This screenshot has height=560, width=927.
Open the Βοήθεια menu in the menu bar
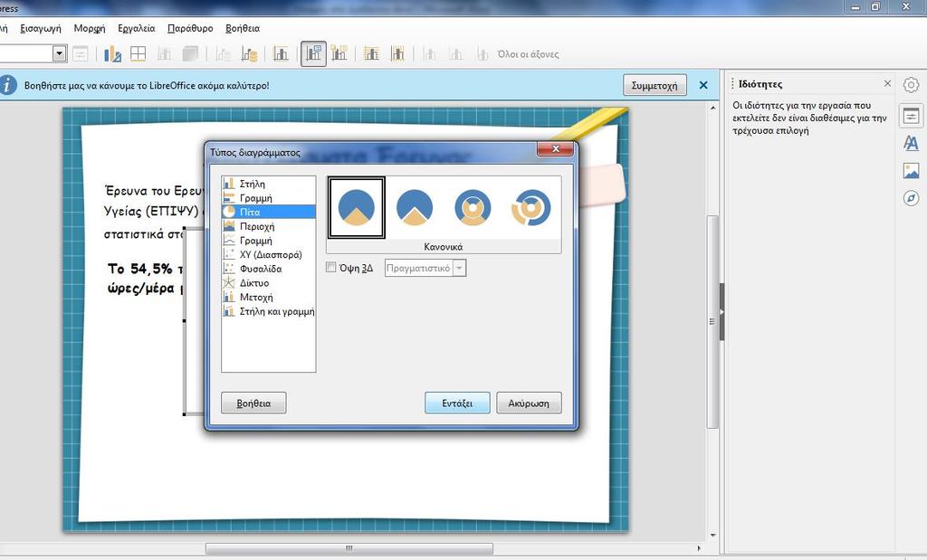pos(243,28)
